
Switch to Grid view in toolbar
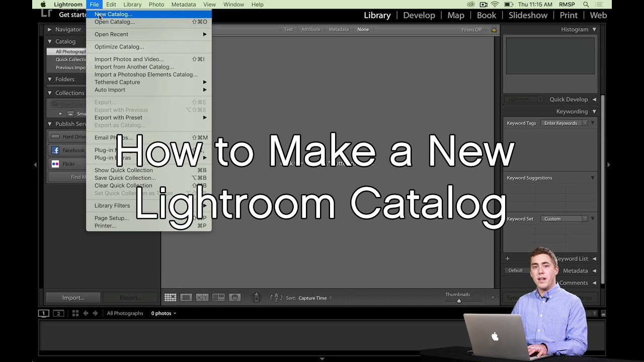pyautogui.click(x=171, y=298)
